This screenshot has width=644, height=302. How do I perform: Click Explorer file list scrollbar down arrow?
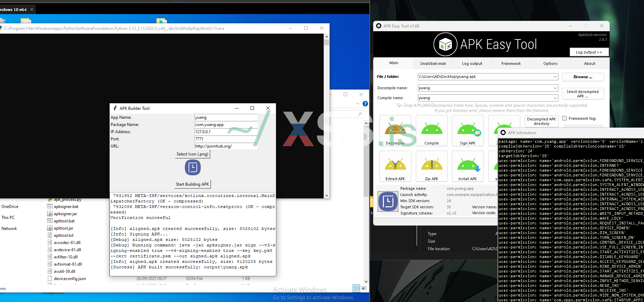[366, 282]
